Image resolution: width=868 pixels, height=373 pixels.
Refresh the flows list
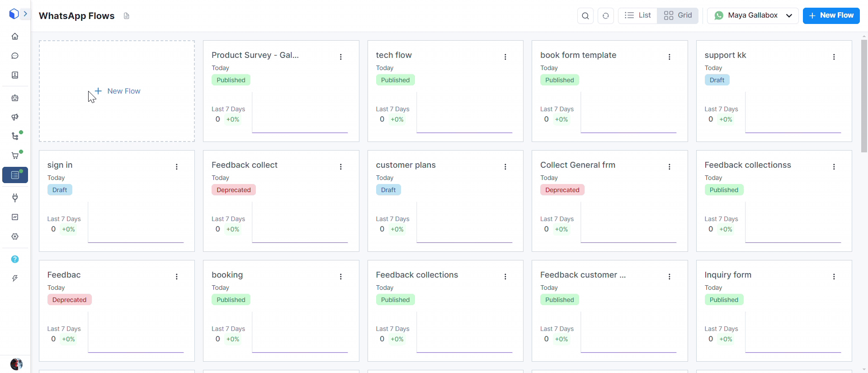pyautogui.click(x=605, y=16)
